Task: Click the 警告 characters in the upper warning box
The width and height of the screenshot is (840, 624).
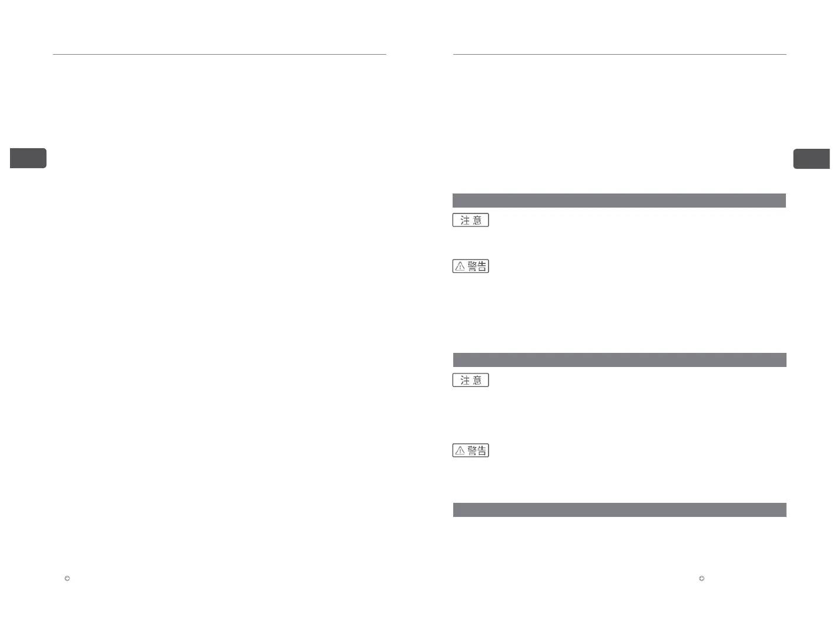Action: (477, 266)
